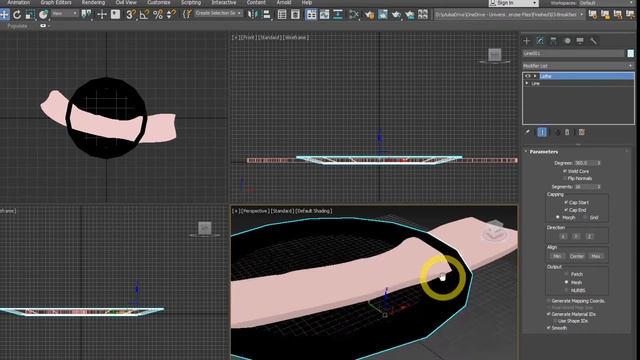Image resolution: width=640 pixels, height=360 pixels.
Task: Toggle the 3D Snaps icon
Action: [131, 15]
